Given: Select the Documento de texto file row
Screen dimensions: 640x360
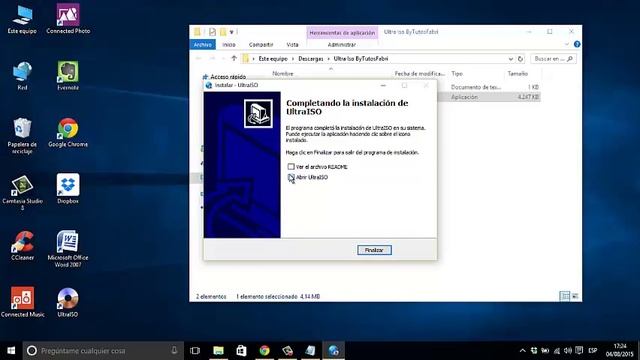Looking at the screenshot, I should coord(489,87).
